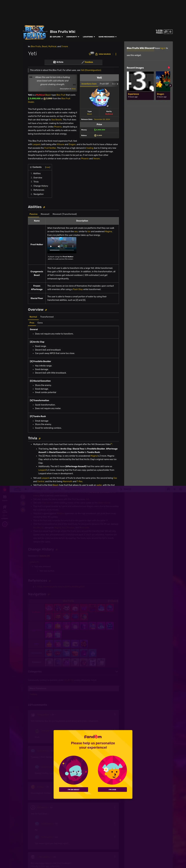Screen dimensions: 186x868
Task: Play the Frost Walker video
Action: point(51,246)
